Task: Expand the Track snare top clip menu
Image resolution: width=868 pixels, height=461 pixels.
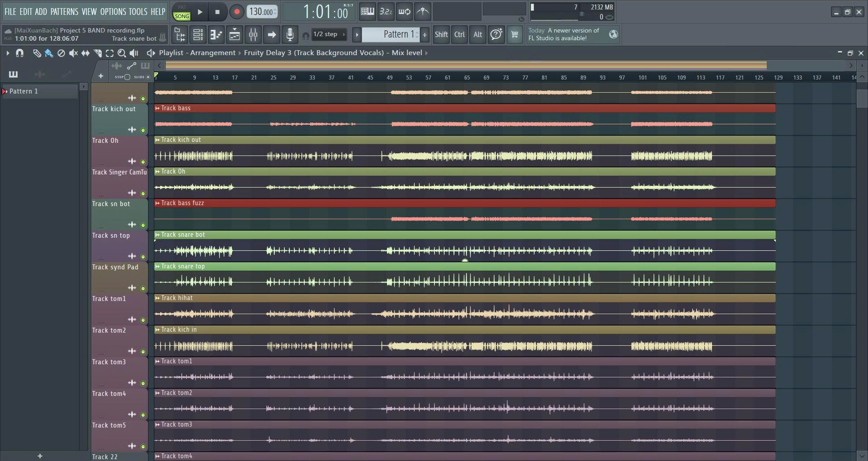Action: pyautogui.click(x=157, y=266)
